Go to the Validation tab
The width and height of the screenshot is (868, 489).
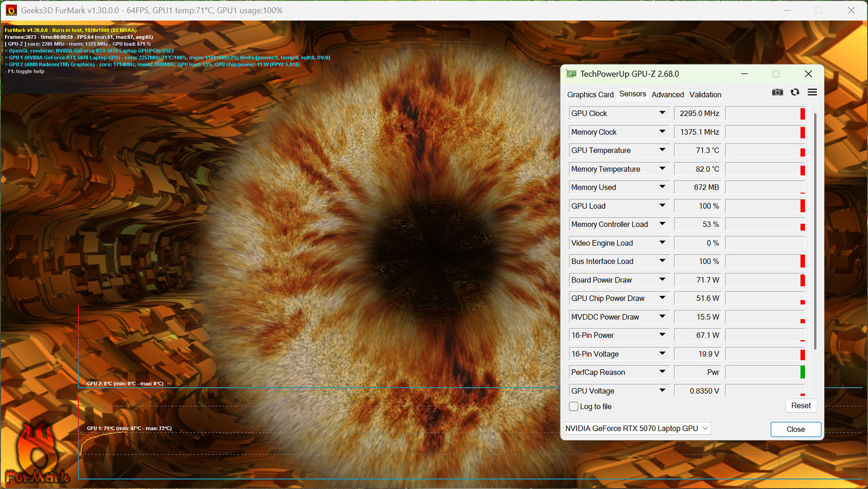[x=705, y=94]
